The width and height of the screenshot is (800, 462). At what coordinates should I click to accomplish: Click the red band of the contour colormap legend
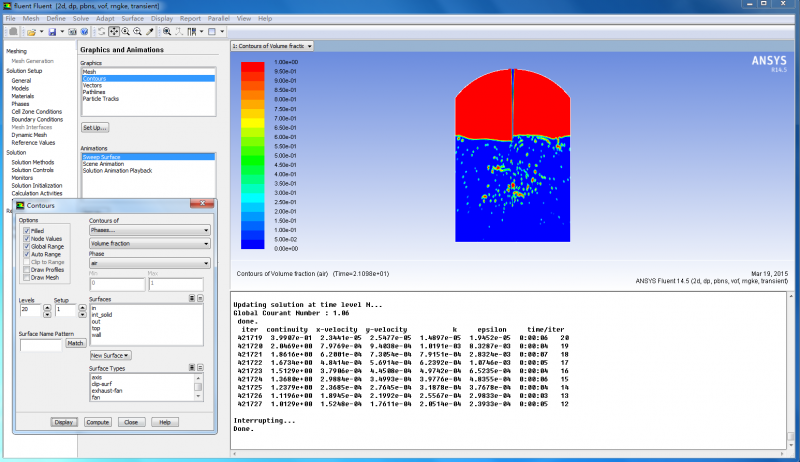(x=253, y=66)
